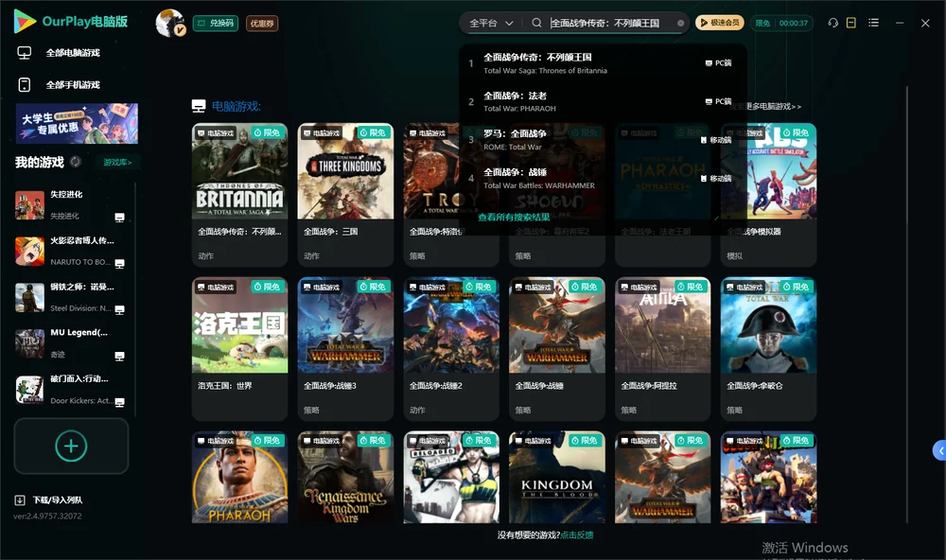Click the search magnifier icon
Viewport: 946px width, 560px height.
pyautogui.click(x=536, y=23)
